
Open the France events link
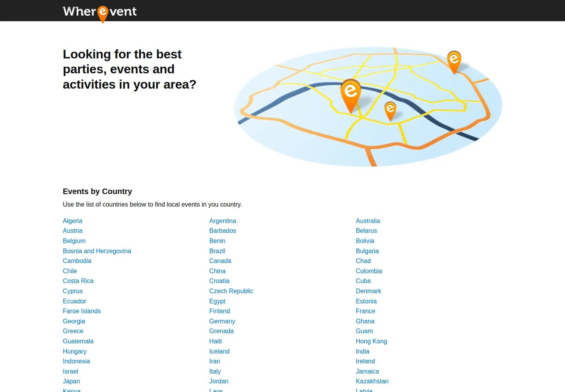365,311
